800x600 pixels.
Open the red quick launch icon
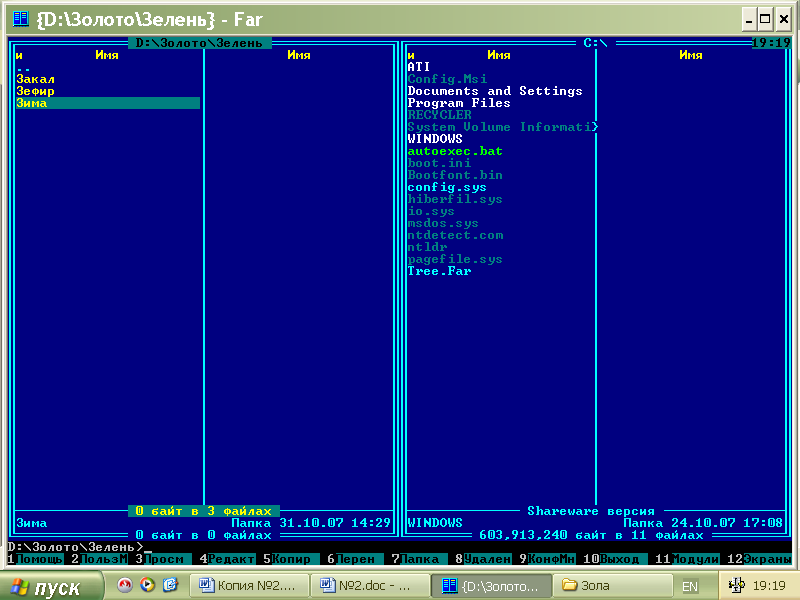coord(124,585)
